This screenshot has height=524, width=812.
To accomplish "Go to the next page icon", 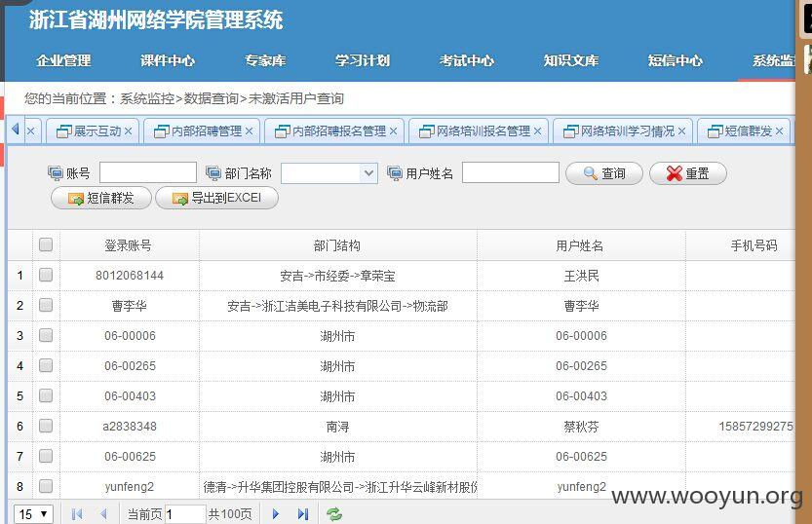I will 276,514.
